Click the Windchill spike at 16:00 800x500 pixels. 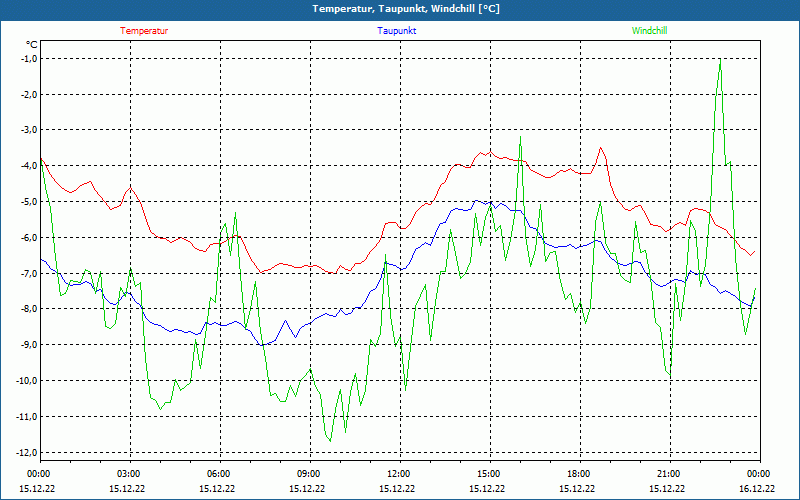[520, 137]
